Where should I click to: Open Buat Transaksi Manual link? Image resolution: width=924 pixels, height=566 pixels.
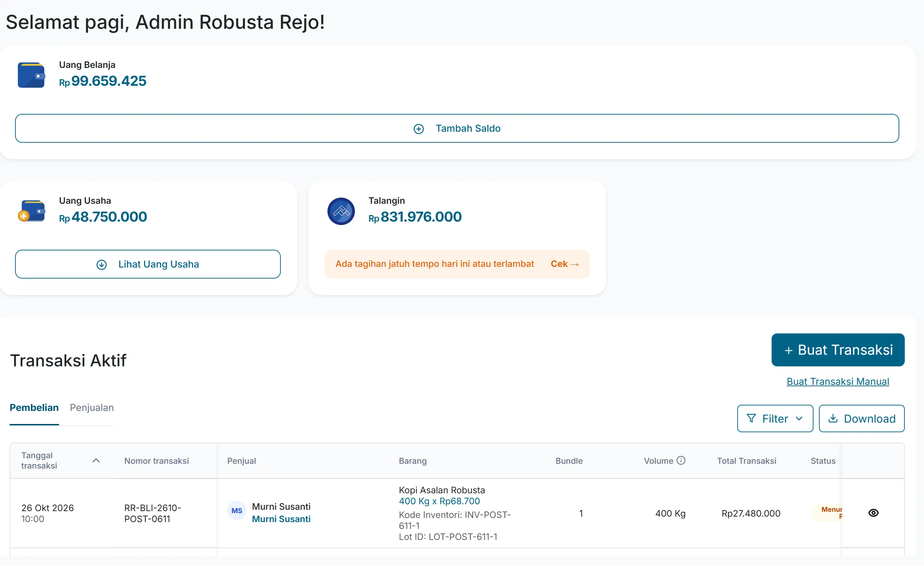pos(838,381)
